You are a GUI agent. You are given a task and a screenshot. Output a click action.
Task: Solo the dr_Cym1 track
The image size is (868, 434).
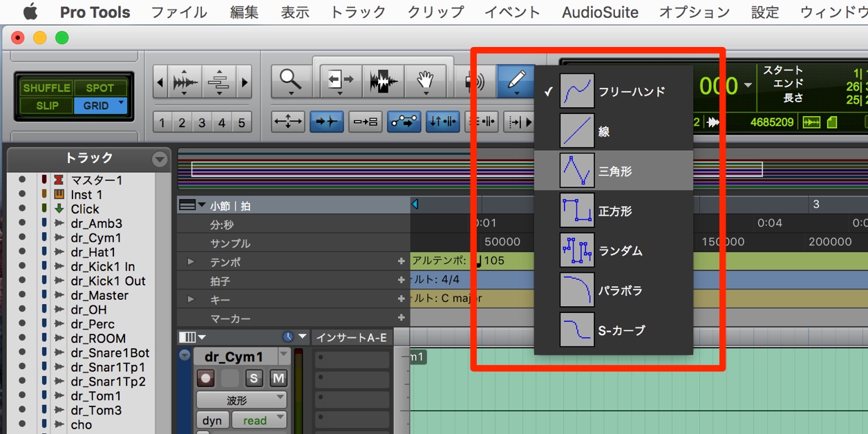(x=254, y=378)
